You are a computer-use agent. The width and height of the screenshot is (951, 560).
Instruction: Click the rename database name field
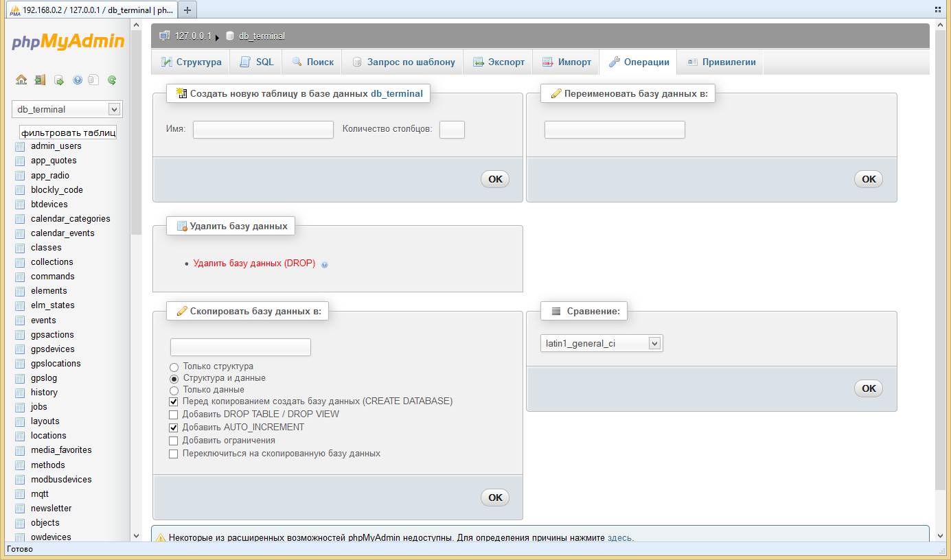point(615,130)
